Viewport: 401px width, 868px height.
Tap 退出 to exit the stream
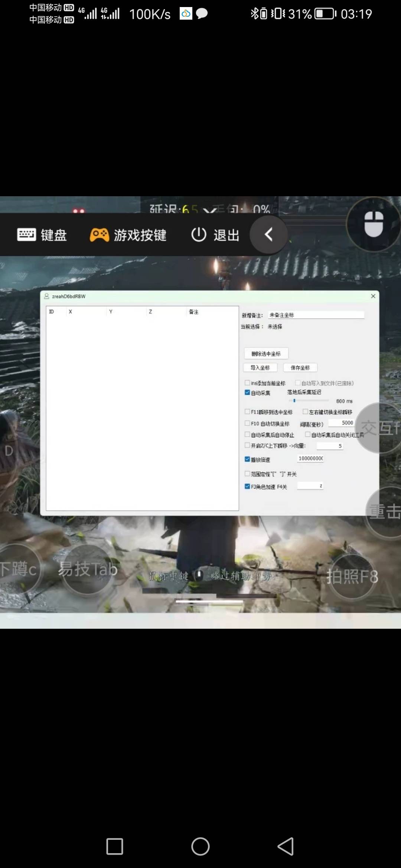coord(215,235)
